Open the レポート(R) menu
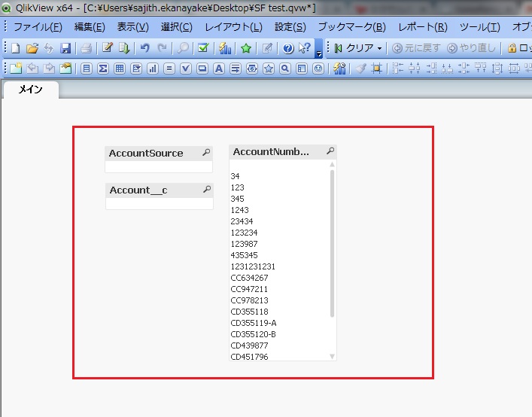The height and width of the screenshot is (417, 532). click(423, 27)
